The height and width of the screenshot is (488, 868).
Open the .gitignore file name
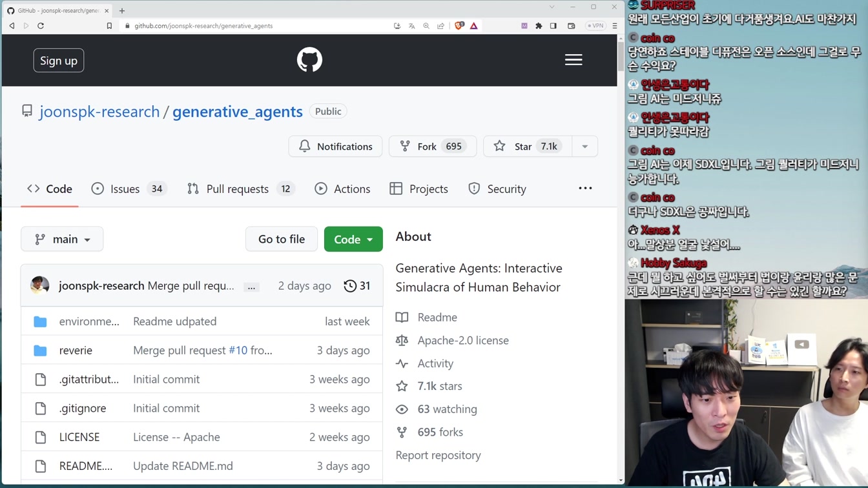83,409
